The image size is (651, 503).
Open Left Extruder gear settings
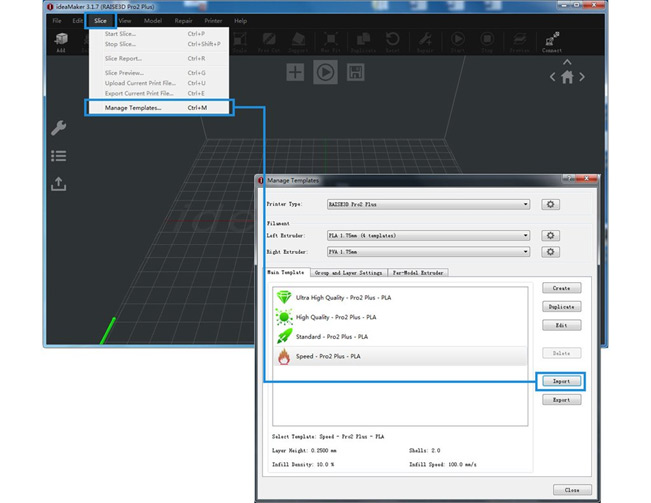coord(550,235)
